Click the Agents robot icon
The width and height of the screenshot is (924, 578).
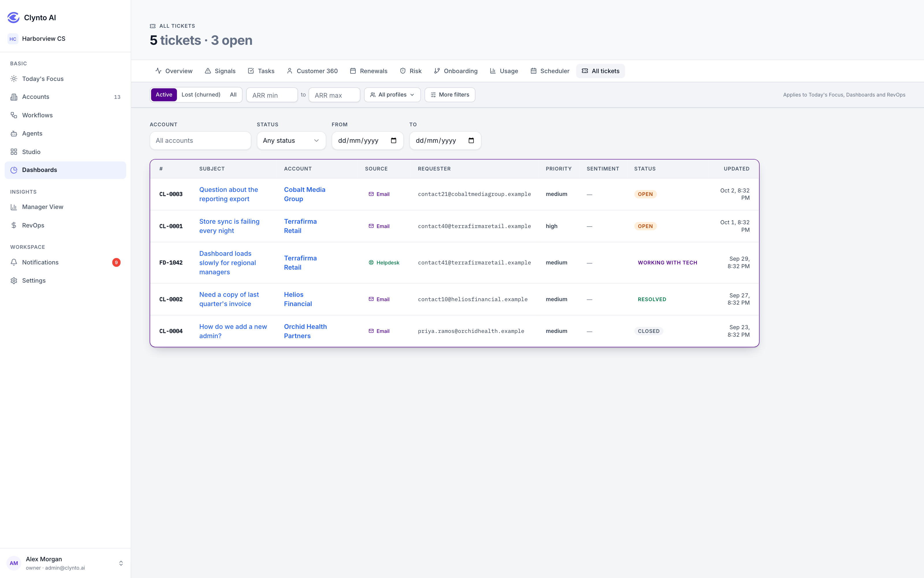pos(14,134)
